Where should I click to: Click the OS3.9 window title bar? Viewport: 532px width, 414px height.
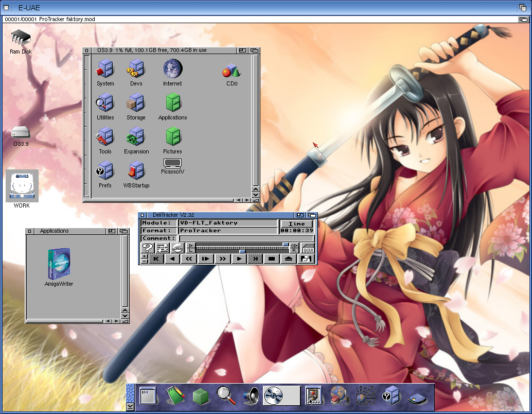pyautogui.click(x=163, y=50)
